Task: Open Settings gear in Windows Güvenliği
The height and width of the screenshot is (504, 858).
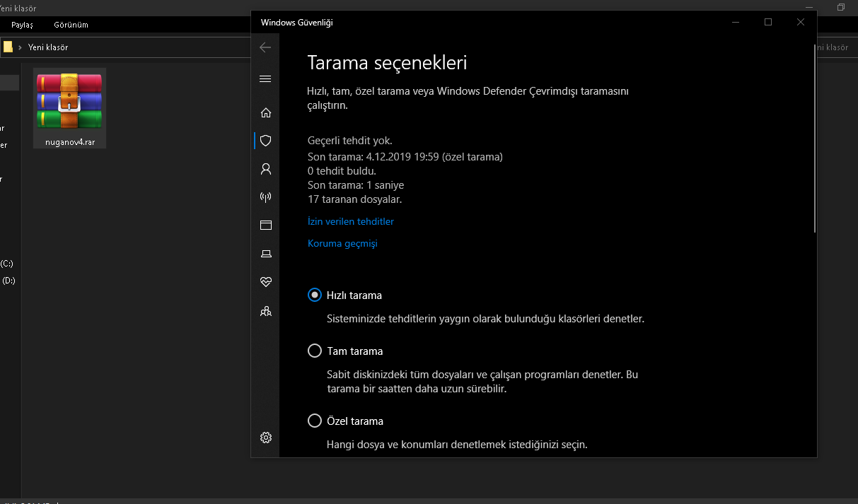Action: (x=266, y=438)
